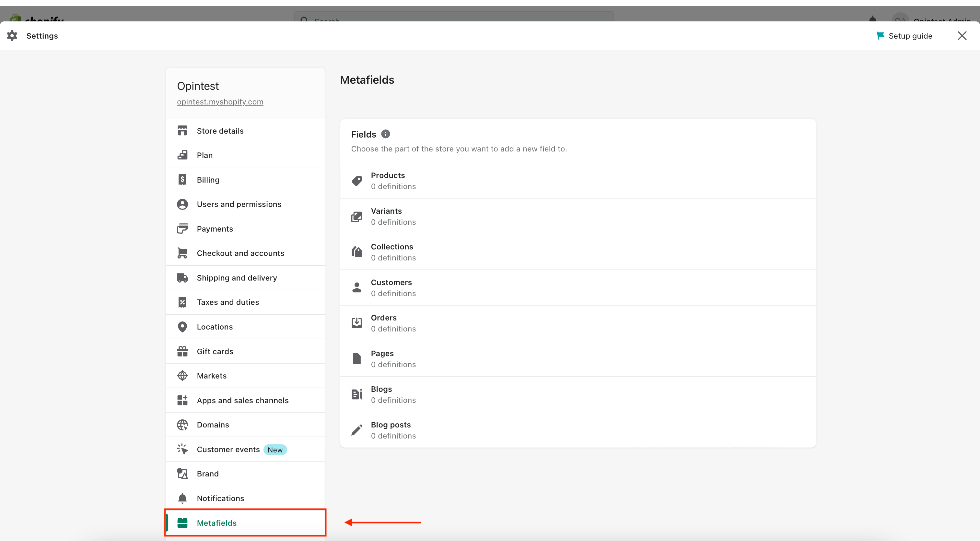Viewport: 980px width, 541px height.
Task: Click the Plan icon in sidebar
Action: point(182,155)
